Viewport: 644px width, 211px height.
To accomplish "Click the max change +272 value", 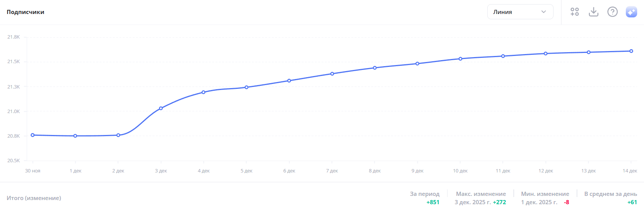I will (499, 202).
